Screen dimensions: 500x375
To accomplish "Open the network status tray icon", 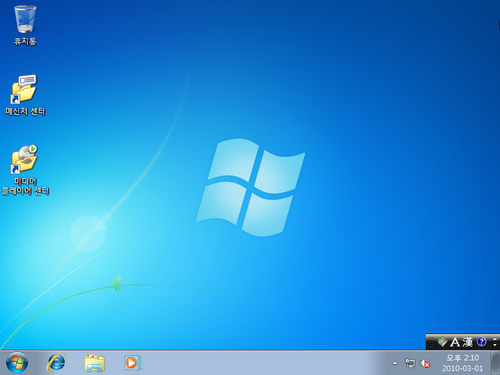I will [410, 363].
